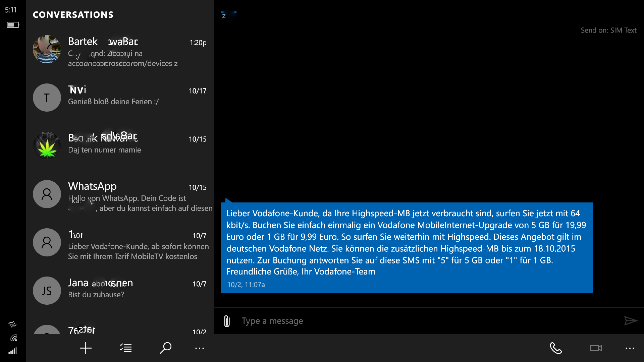This screenshot has width=644, height=362.
Task: Click Bartek's profile photo thumbnail
Action: [47, 49]
